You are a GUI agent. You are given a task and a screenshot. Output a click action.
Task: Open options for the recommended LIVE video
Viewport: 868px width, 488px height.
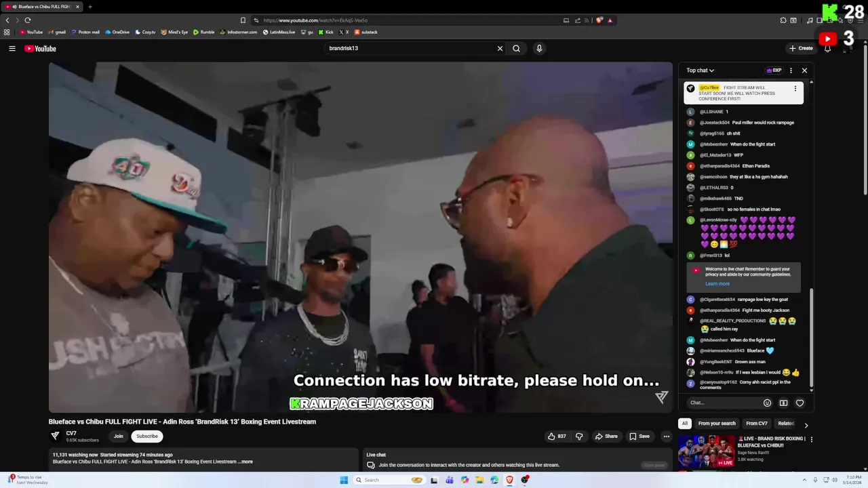(811, 439)
